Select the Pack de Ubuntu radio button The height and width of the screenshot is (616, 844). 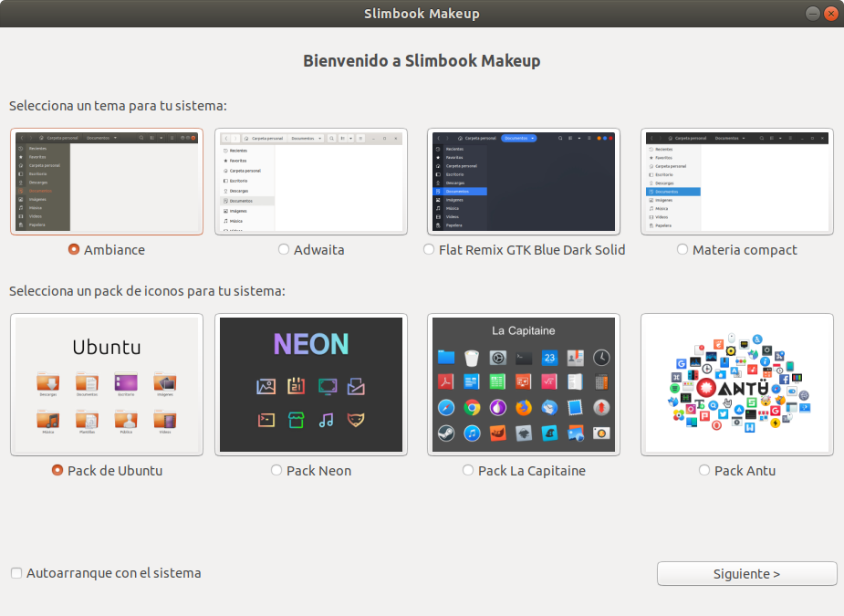(x=57, y=471)
